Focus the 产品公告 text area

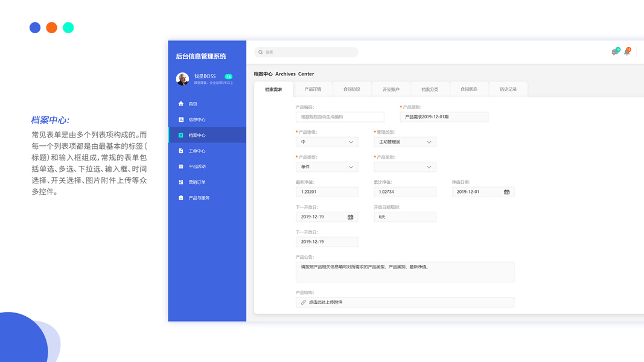(404, 272)
